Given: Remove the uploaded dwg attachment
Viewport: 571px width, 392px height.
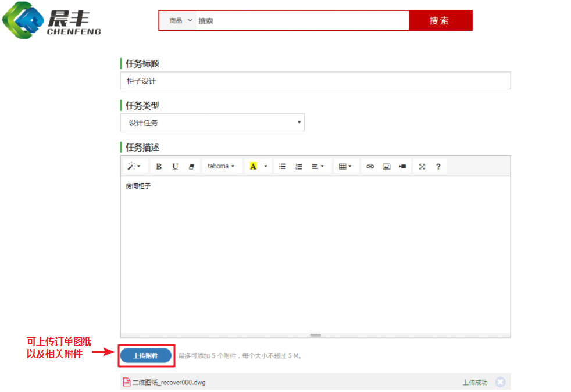Looking at the screenshot, I should pos(501,382).
